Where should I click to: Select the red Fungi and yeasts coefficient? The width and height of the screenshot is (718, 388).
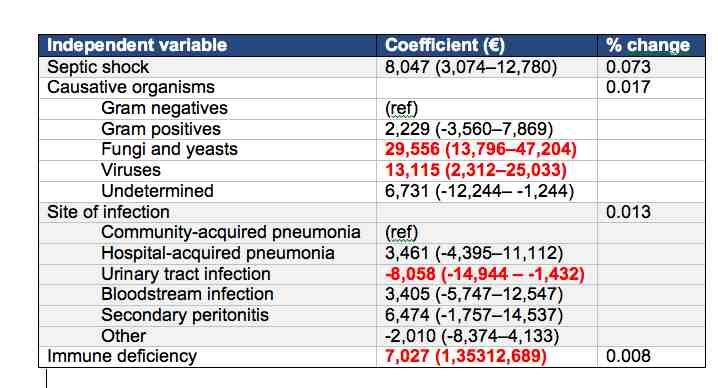tap(480, 149)
